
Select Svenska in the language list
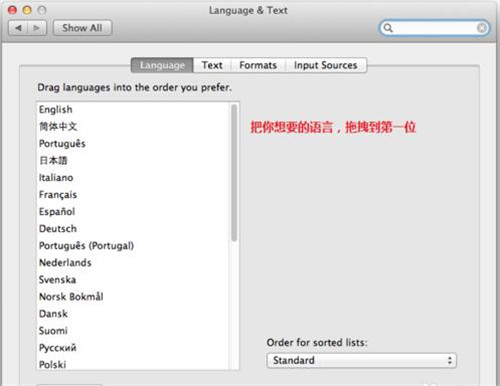click(133, 280)
